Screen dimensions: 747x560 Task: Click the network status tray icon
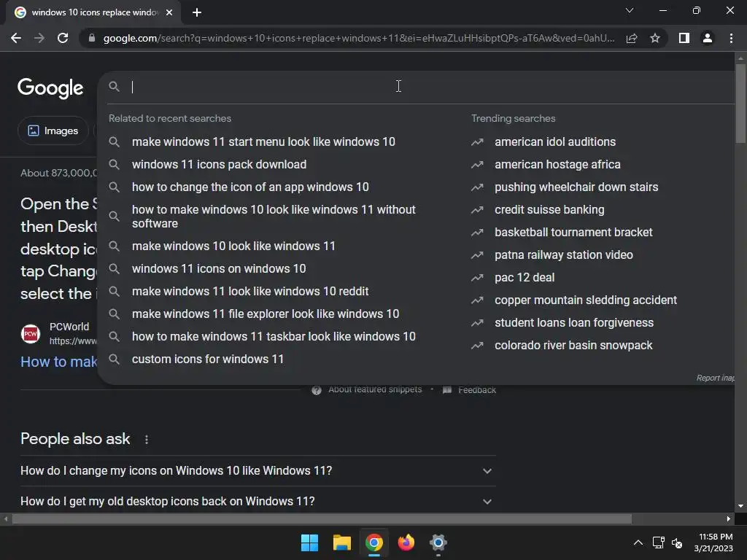(659, 542)
